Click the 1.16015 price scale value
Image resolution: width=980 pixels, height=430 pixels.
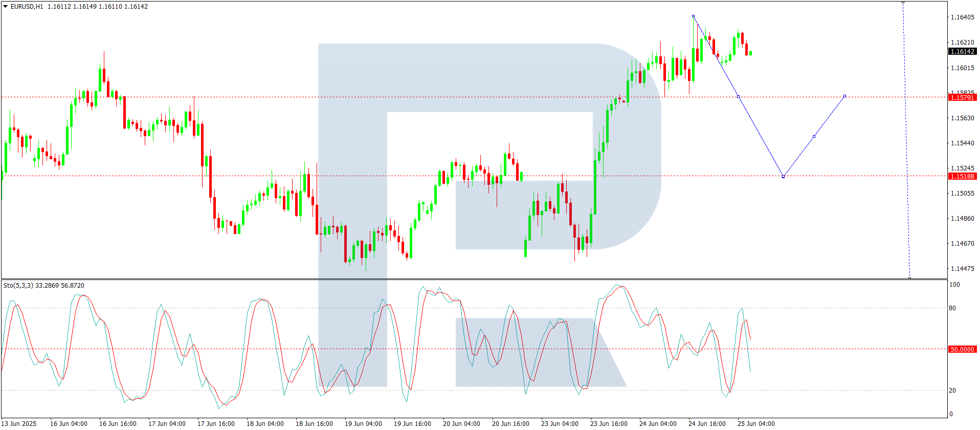coord(962,68)
